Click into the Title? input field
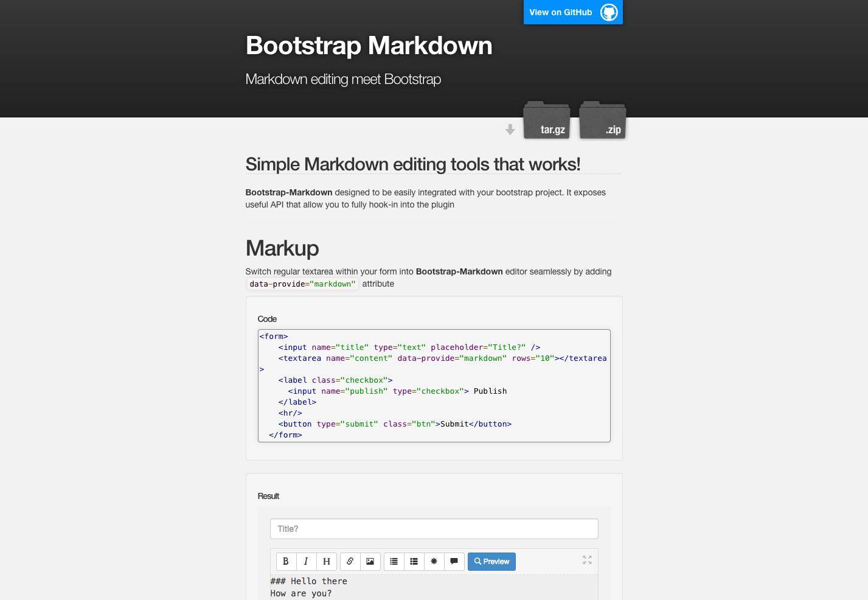The height and width of the screenshot is (600, 868). pyautogui.click(x=434, y=529)
